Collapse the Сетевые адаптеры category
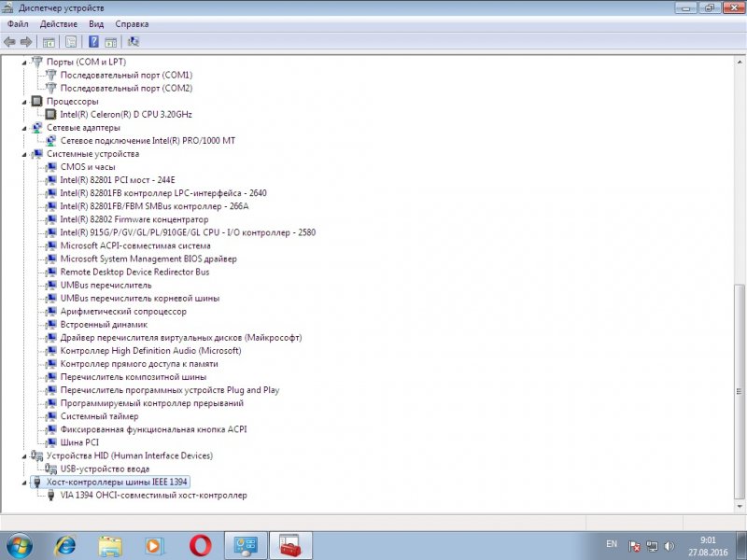747x560 pixels. pos(24,128)
